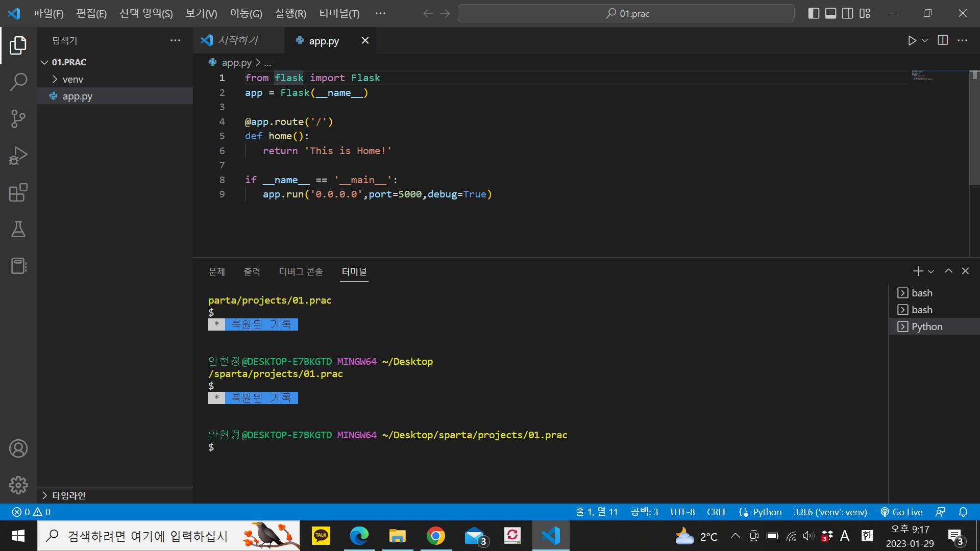
Task: Open editor more actions ellipsis
Action: pos(962,40)
